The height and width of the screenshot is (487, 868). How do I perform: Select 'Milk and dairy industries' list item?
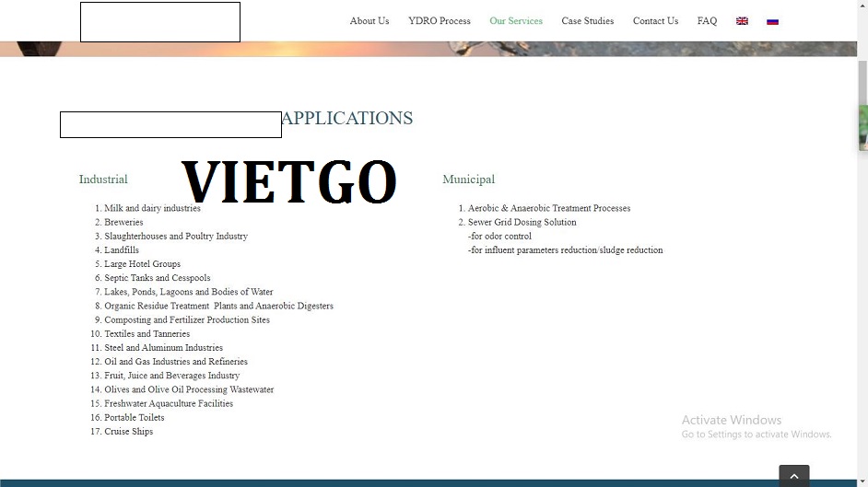[152, 208]
